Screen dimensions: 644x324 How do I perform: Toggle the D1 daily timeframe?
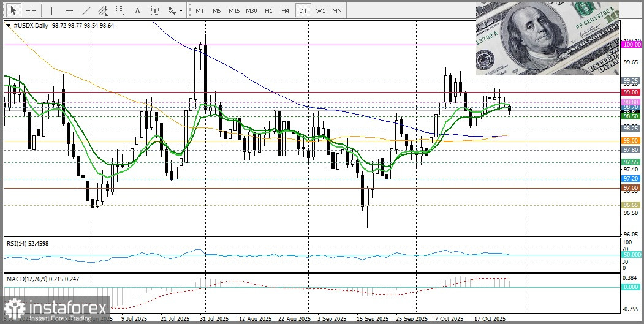[302, 10]
